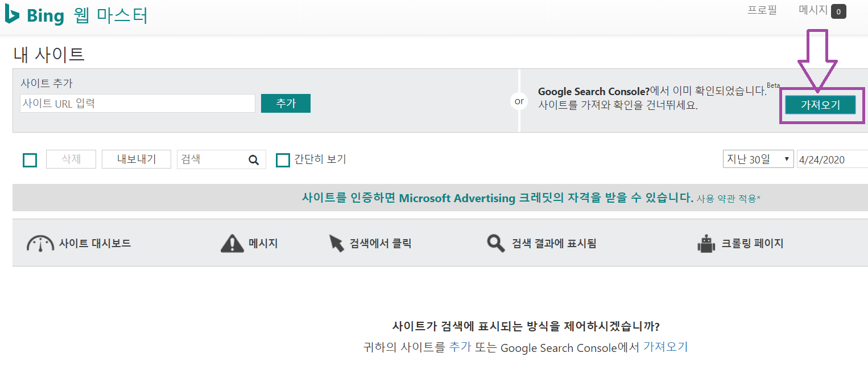Click the 삭제 button

coord(71,159)
